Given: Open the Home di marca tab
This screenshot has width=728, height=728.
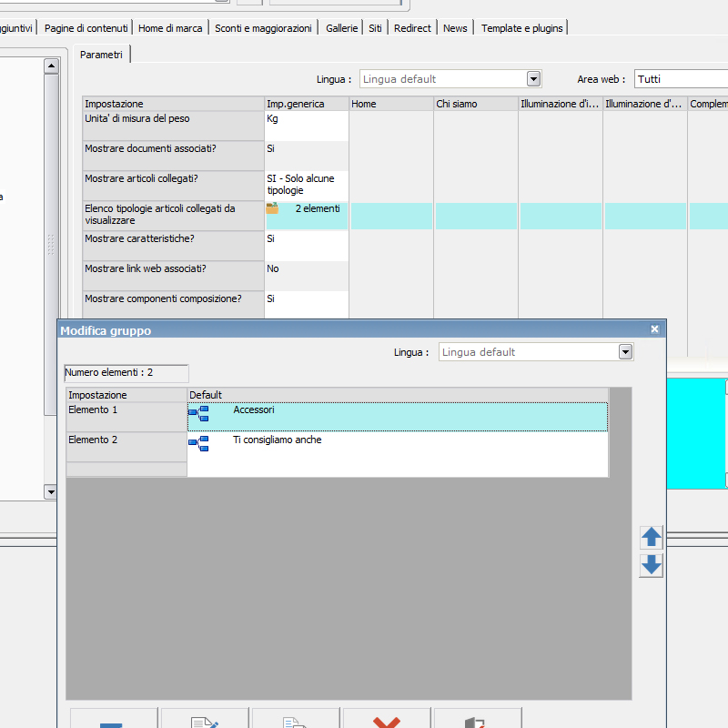Looking at the screenshot, I should point(170,28).
